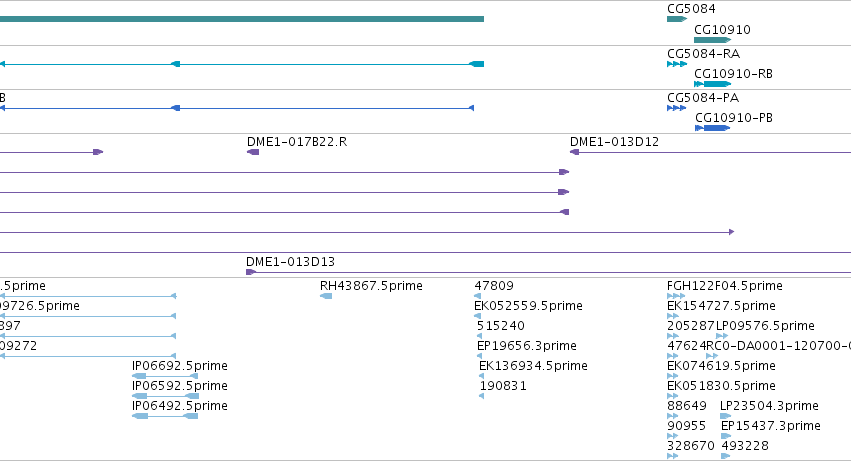Click the DME1-017B22.R purple feature block

(253, 152)
